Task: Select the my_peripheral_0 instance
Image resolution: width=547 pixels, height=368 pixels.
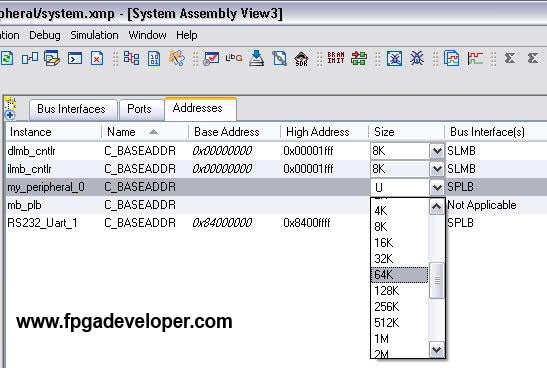Action: pos(46,187)
